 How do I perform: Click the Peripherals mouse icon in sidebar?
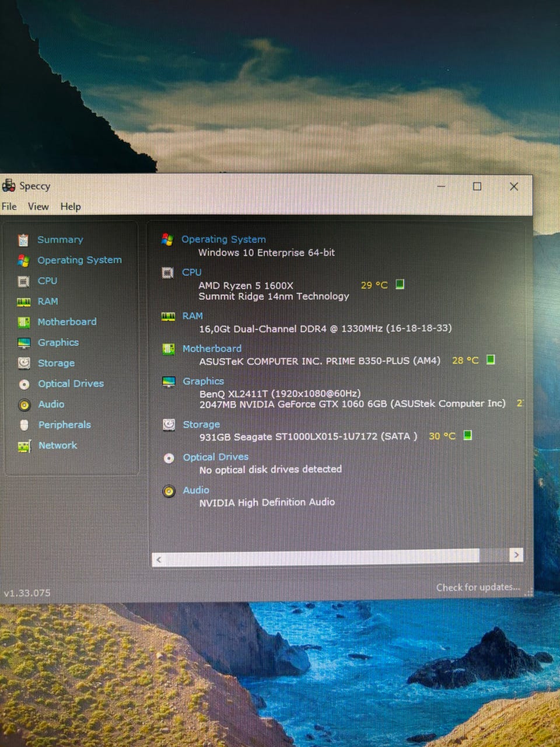coord(24,425)
